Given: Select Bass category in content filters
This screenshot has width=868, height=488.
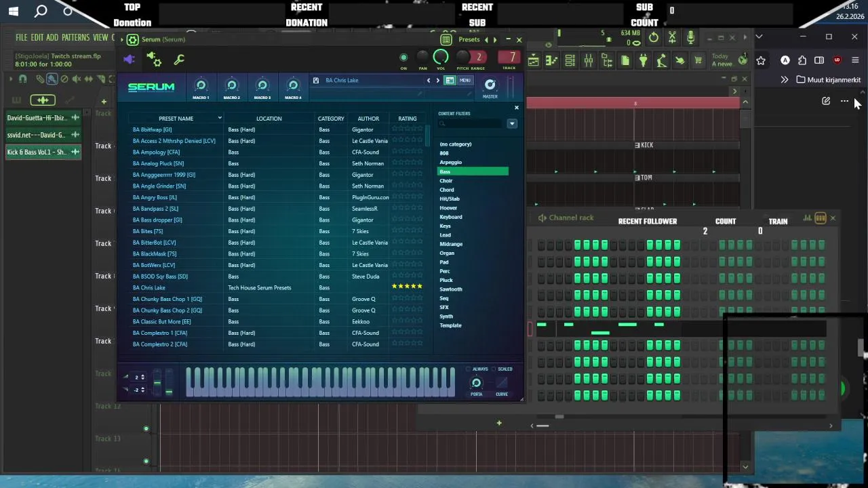Looking at the screenshot, I should coord(473,171).
